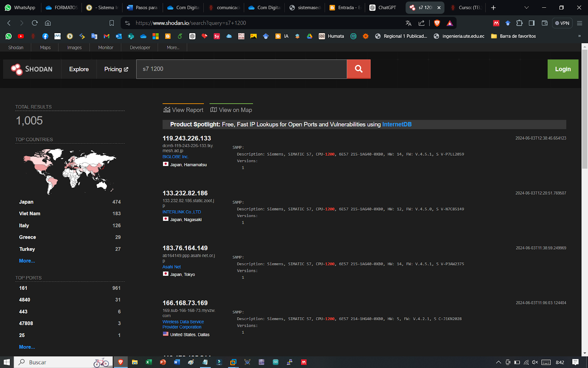Switch to the ChatGPT browser tab

click(x=383, y=7)
